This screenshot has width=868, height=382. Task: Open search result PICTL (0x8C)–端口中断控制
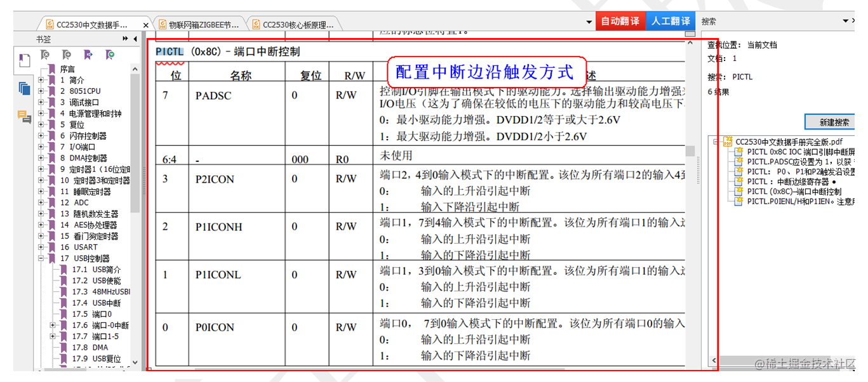coord(794,191)
